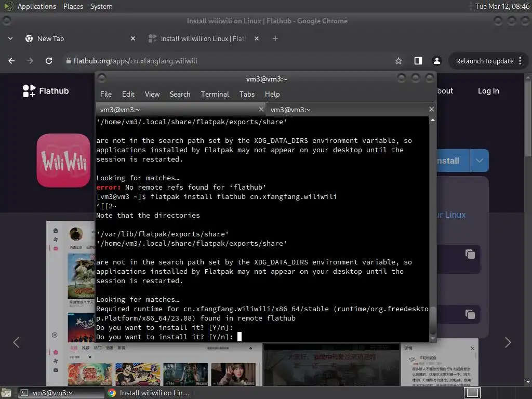
Task: Switch to vm3@vm3:~ taskbar item
Action: point(61,393)
